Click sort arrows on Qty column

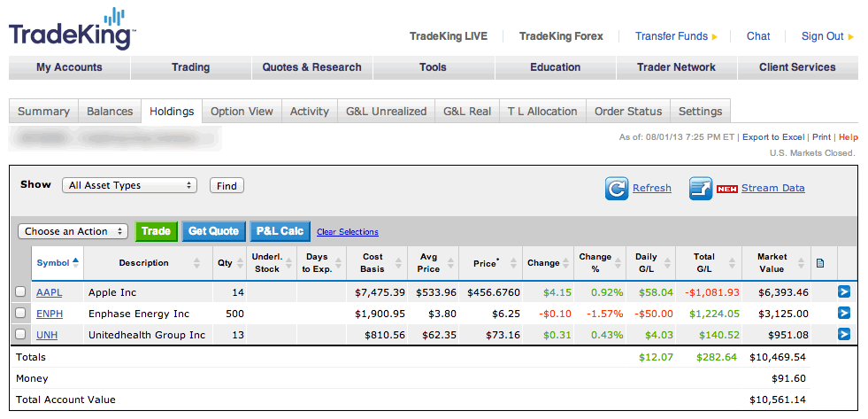coord(240,263)
